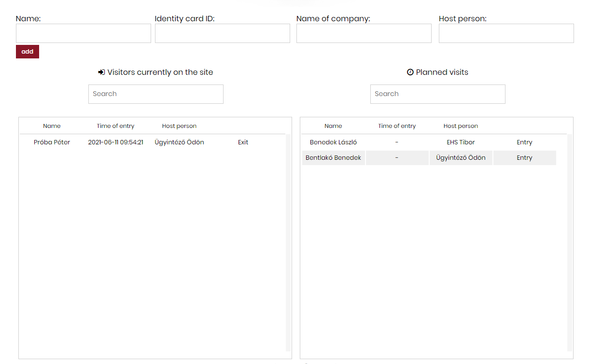Click into the Identity card ID field

pyautogui.click(x=223, y=33)
